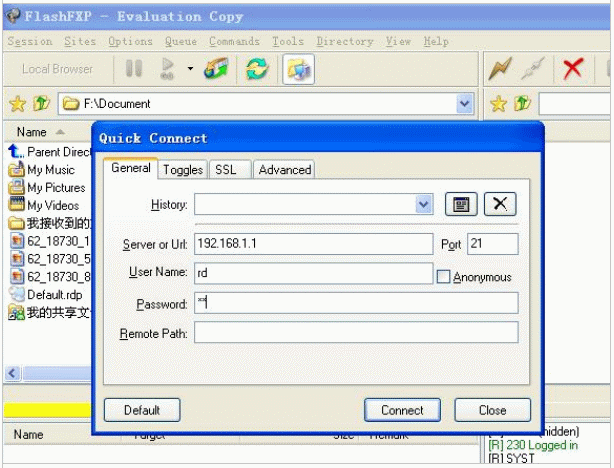614x468 pixels.
Task: Switch to the Advanced tab
Action: 285,170
